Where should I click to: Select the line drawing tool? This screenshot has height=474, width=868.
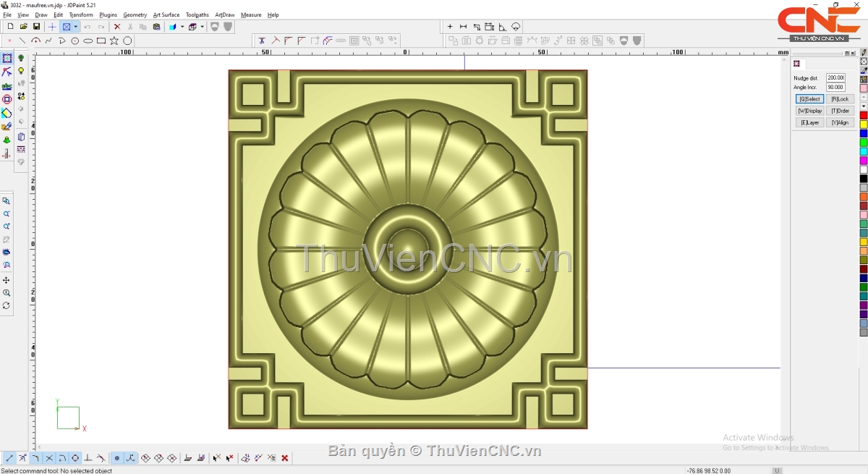(x=23, y=41)
